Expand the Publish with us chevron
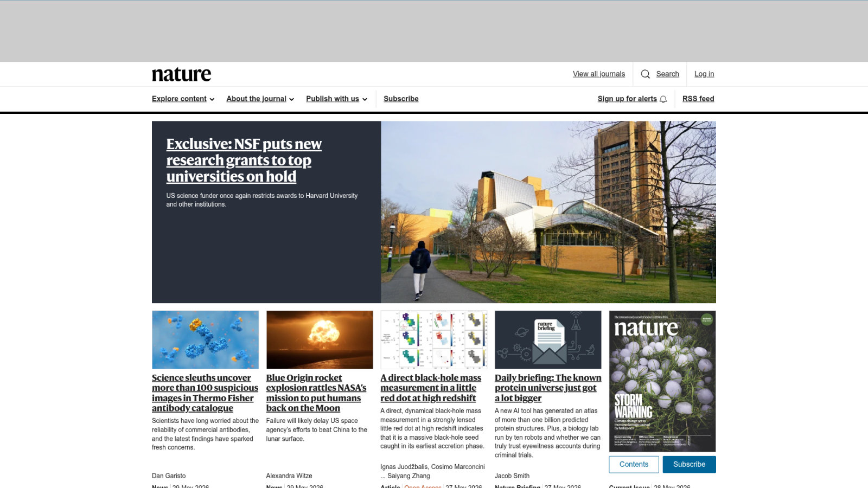Viewport: 868px width, 488px height. [365, 99]
